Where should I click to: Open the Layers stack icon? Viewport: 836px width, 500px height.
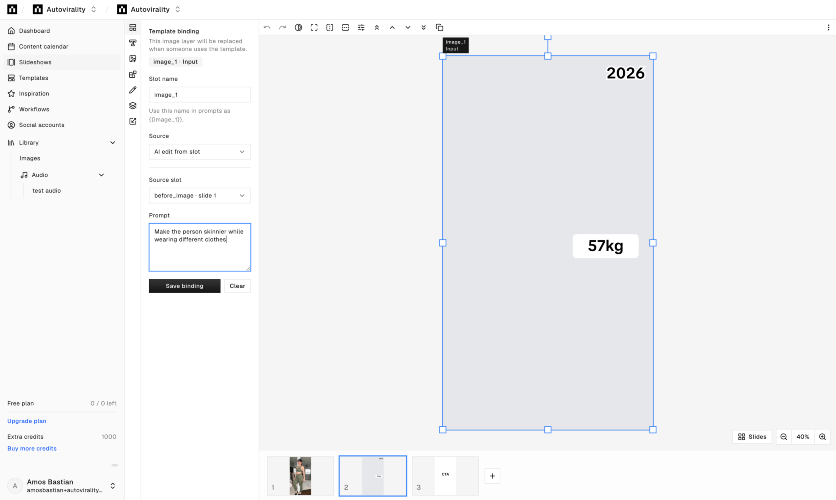click(x=133, y=106)
